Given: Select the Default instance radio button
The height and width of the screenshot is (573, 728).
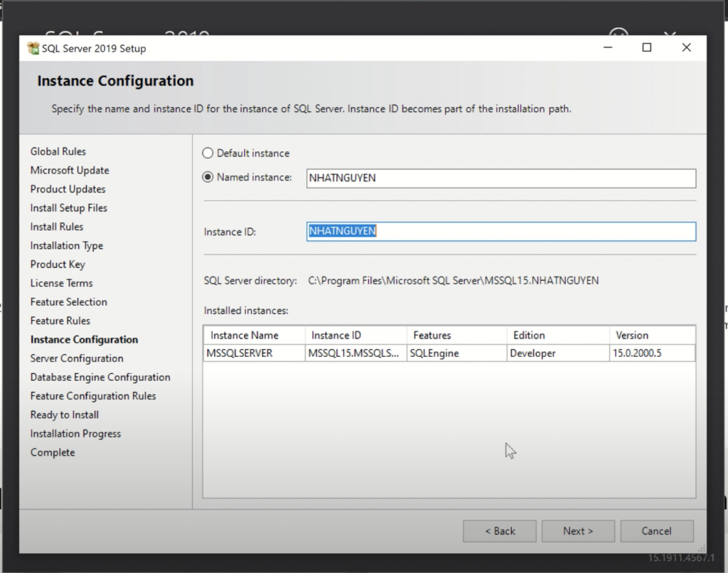Looking at the screenshot, I should click(x=208, y=154).
